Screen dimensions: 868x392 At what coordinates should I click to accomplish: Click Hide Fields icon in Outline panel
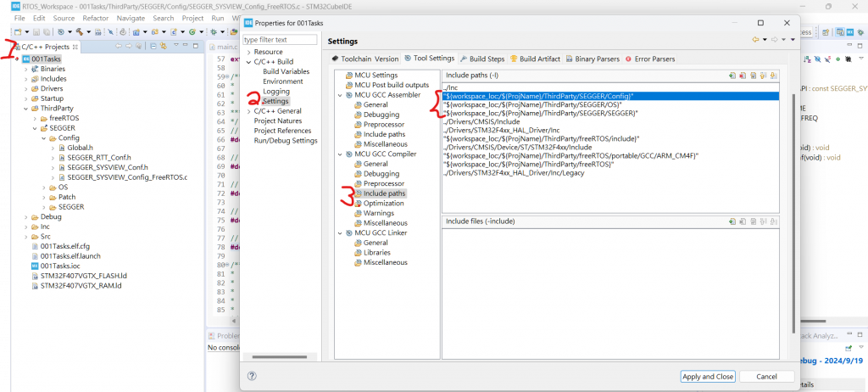[819, 59]
